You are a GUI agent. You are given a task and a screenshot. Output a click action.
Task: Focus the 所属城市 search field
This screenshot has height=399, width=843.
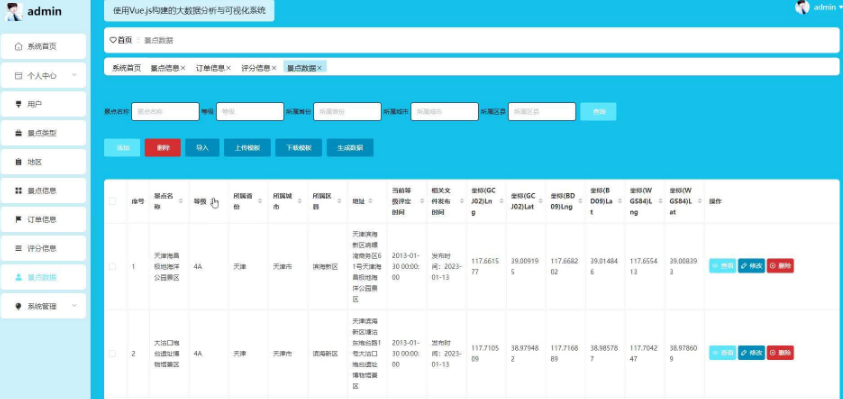445,111
